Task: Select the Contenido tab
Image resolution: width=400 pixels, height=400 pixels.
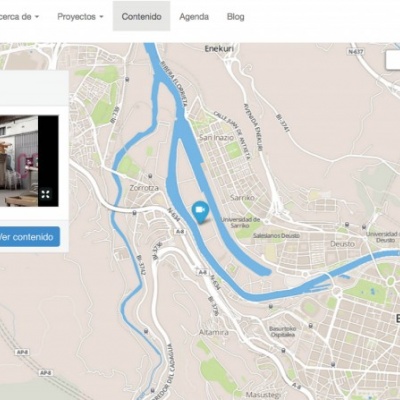Action: click(141, 16)
